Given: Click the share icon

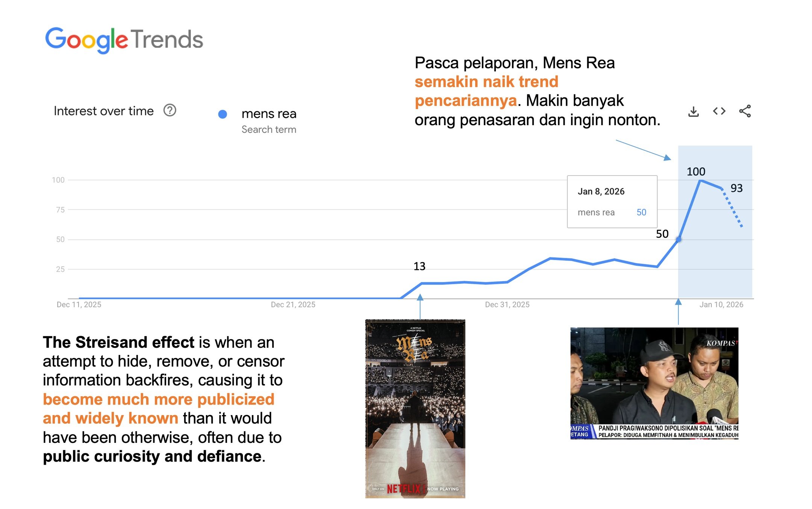Looking at the screenshot, I should [x=745, y=111].
